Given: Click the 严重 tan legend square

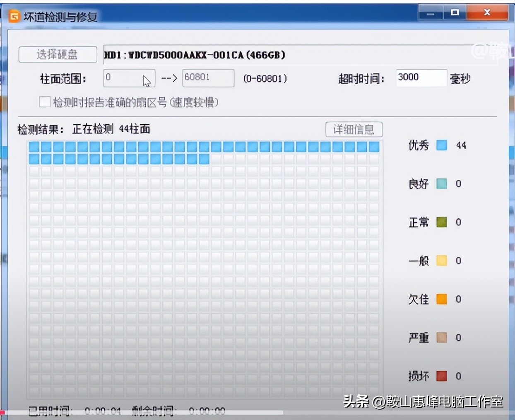Looking at the screenshot, I should pyautogui.click(x=441, y=338).
